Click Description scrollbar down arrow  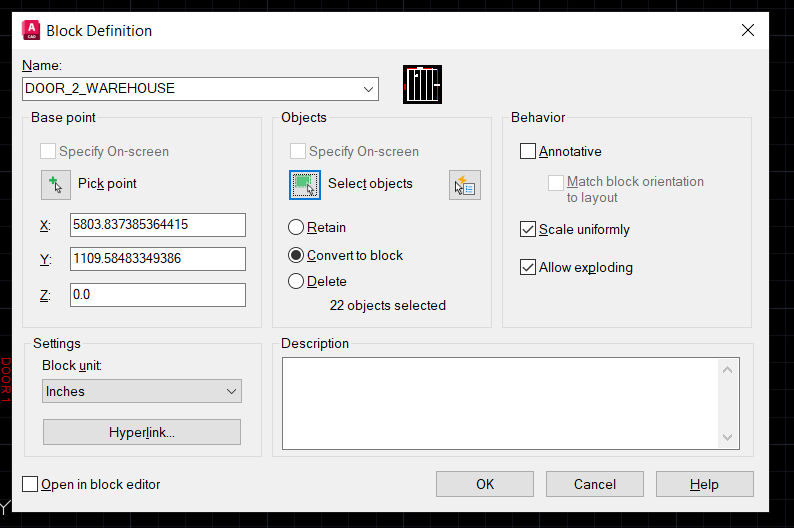click(x=728, y=437)
